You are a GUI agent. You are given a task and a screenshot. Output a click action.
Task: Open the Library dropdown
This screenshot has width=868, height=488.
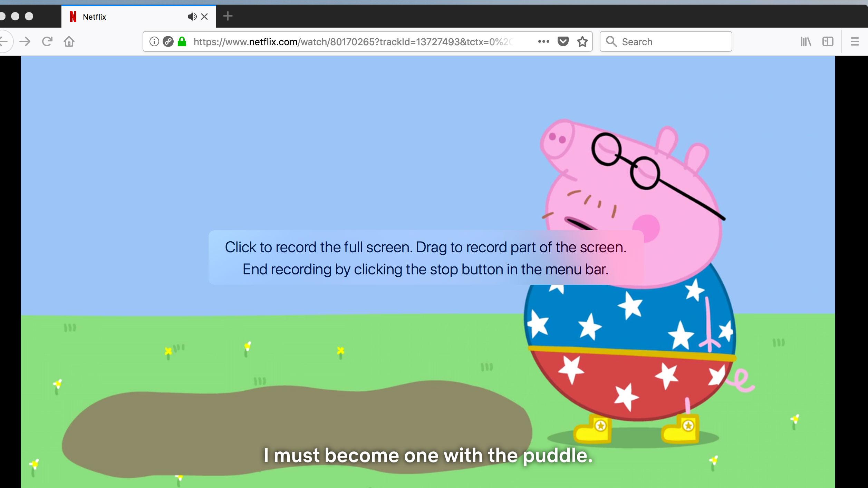point(807,41)
